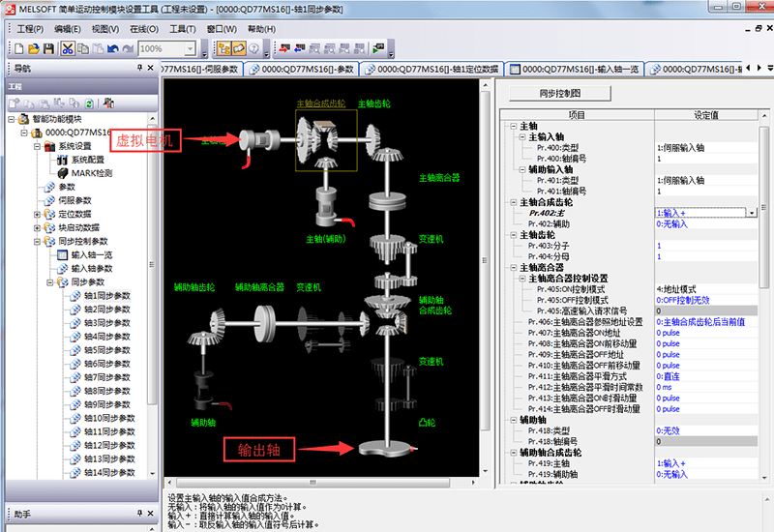This screenshot has height=532, width=774.
Task: Collapse the 主轴离合器 property group
Action: pyautogui.click(x=513, y=267)
